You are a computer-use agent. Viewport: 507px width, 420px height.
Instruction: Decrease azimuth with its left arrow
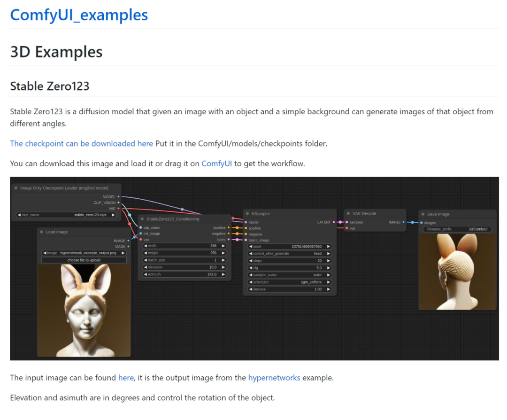coord(146,274)
